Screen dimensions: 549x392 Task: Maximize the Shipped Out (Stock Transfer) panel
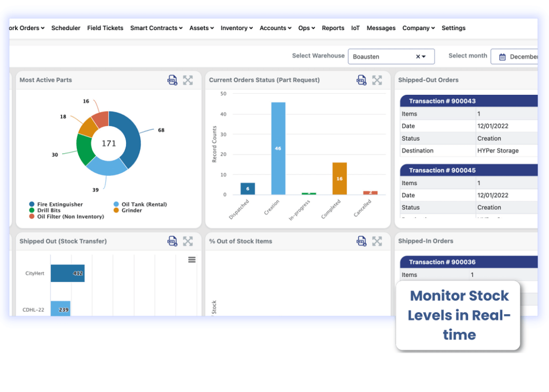point(188,241)
